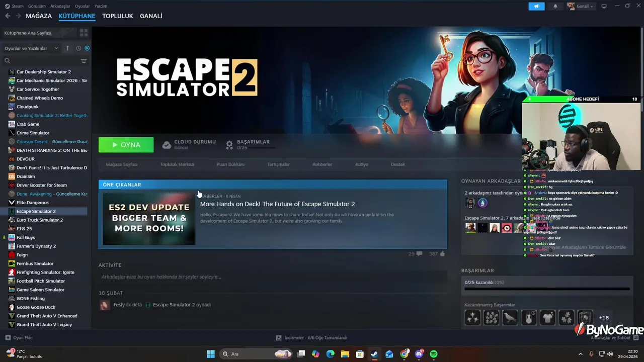This screenshot has width=644, height=362.
Task: Open the GANALİ profile tab
Action: (x=151, y=16)
